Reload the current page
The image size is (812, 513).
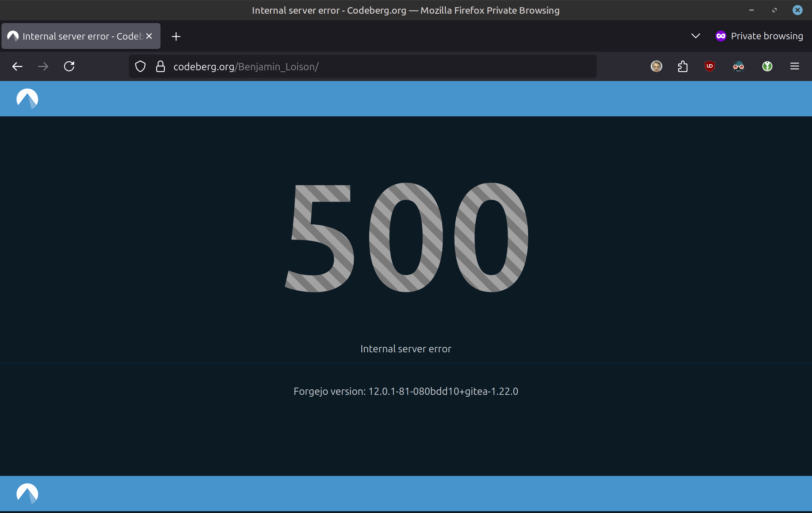pyautogui.click(x=69, y=67)
